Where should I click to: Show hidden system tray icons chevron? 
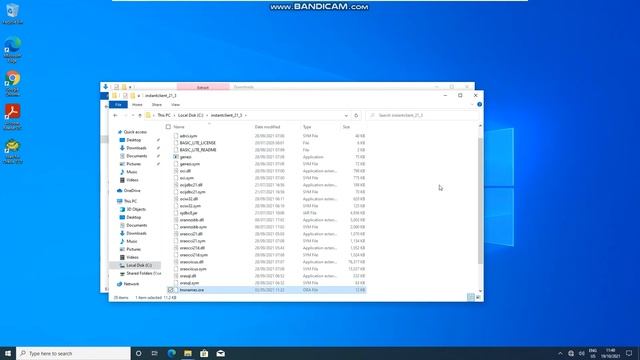tap(560, 353)
